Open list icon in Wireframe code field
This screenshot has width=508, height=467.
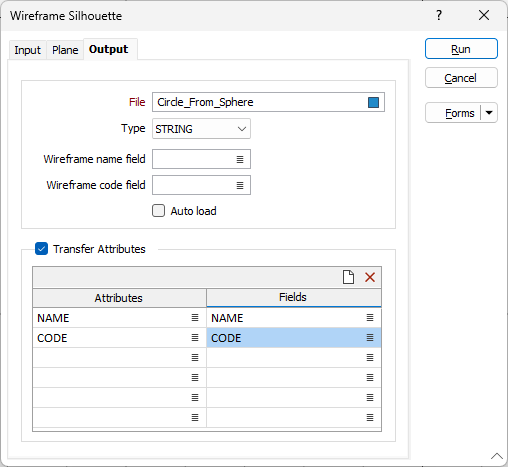click(240, 185)
